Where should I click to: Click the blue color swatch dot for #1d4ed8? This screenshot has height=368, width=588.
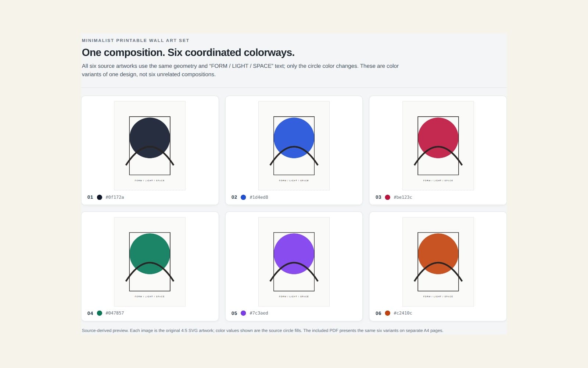(x=243, y=197)
